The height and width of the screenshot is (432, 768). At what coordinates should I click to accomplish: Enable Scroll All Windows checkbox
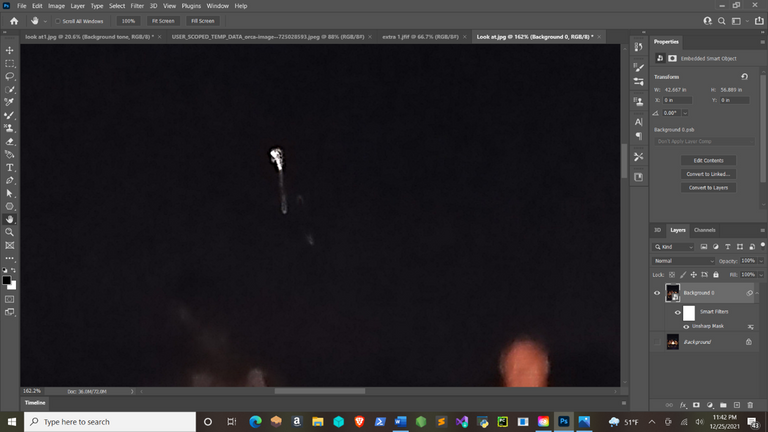(58, 21)
